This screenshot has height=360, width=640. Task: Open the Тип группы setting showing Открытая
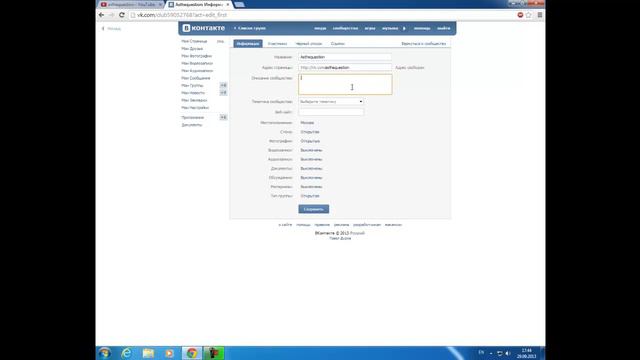pos(310,196)
